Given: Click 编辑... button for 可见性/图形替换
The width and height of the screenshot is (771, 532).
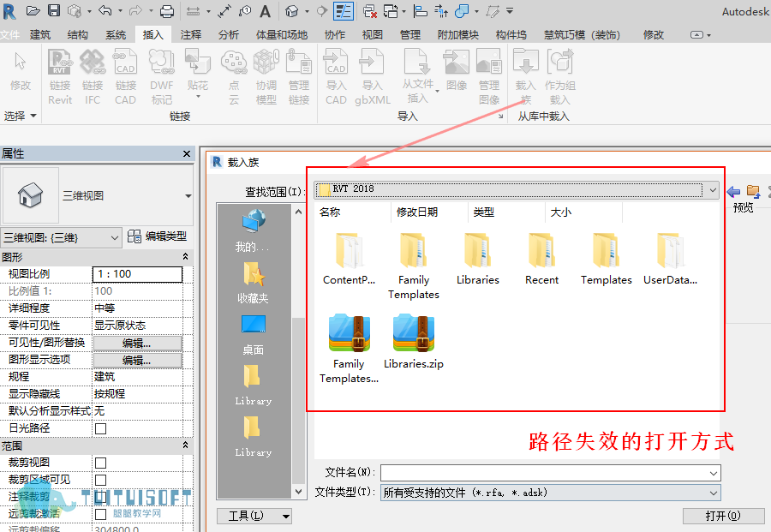Looking at the screenshot, I should (137, 344).
